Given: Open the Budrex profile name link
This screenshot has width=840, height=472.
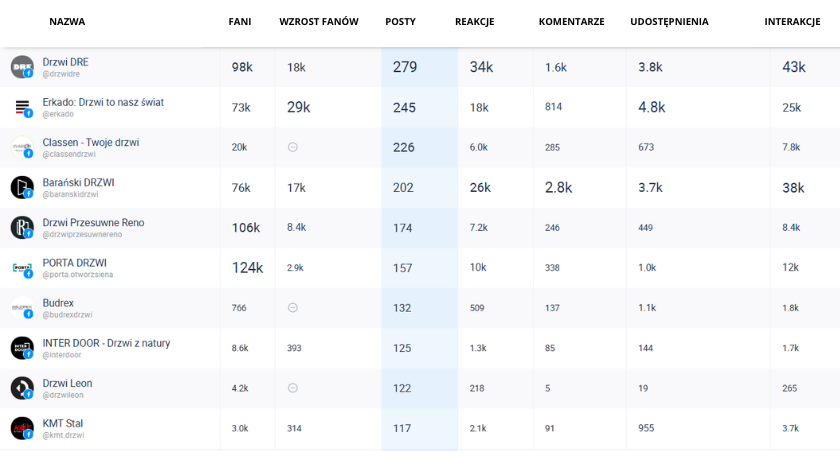Looking at the screenshot, I should tap(58, 303).
